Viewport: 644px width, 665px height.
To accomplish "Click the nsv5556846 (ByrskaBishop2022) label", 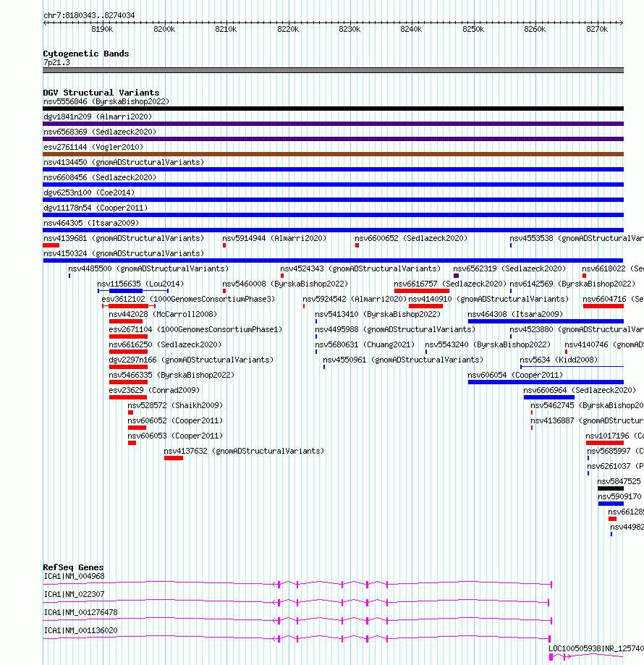I will pyautogui.click(x=106, y=102).
